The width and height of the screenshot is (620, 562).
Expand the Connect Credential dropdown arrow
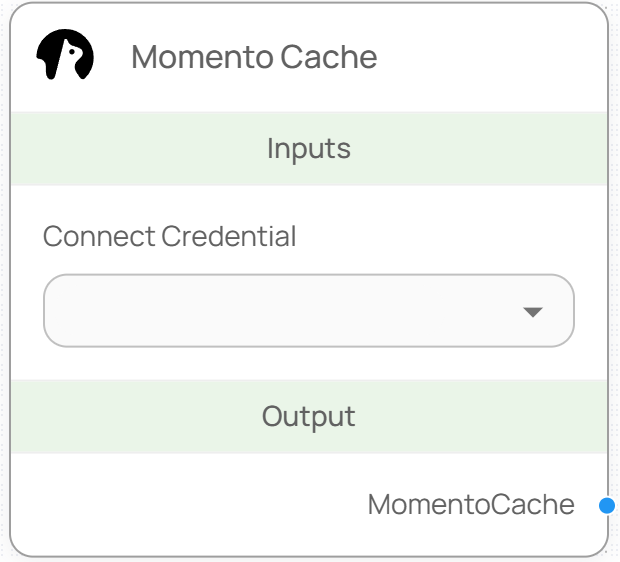(x=532, y=312)
